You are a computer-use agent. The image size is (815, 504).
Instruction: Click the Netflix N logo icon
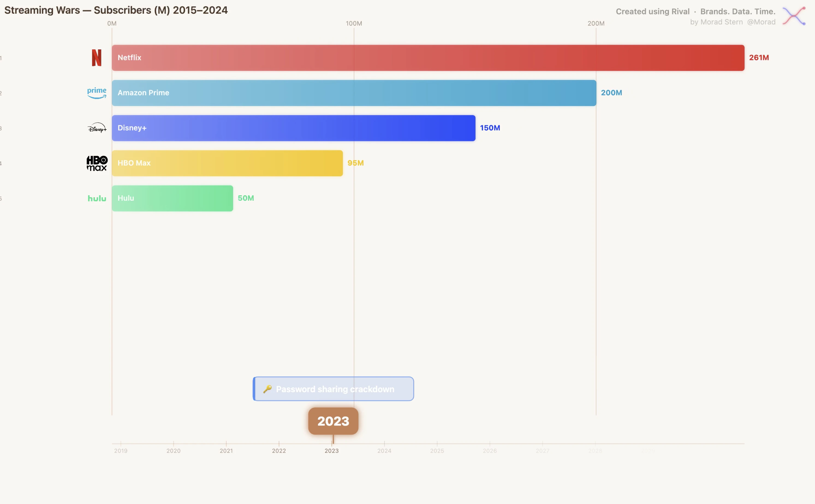point(97,58)
